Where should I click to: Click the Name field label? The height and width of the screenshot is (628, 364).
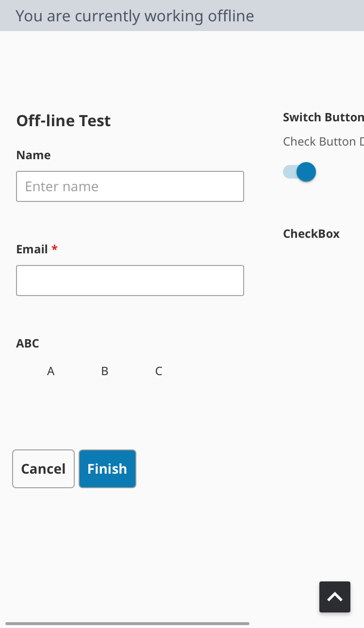point(33,155)
